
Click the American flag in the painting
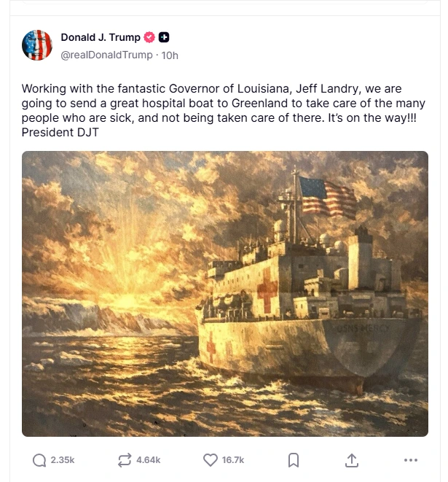click(x=327, y=198)
